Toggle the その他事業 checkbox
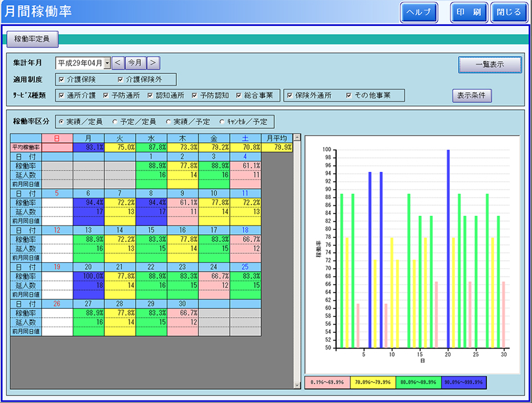 coord(349,95)
